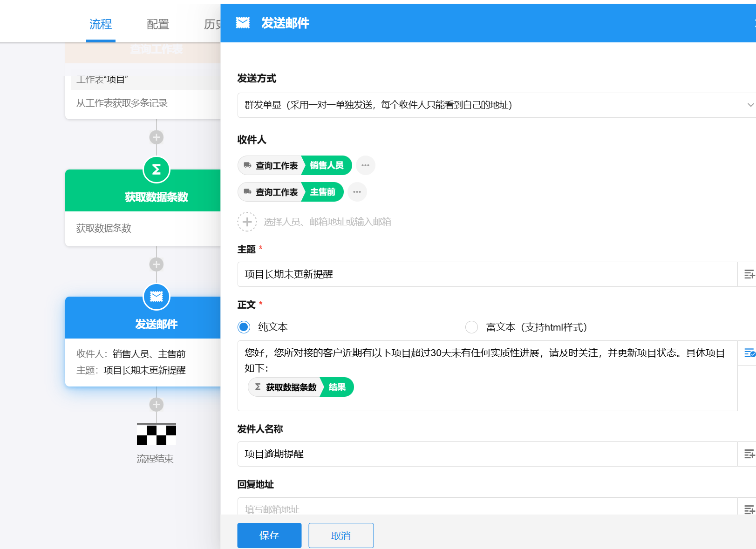Screen dimensions: 756x549
Task: Select the rich text (富文本) radio option
Action: coord(471,327)
